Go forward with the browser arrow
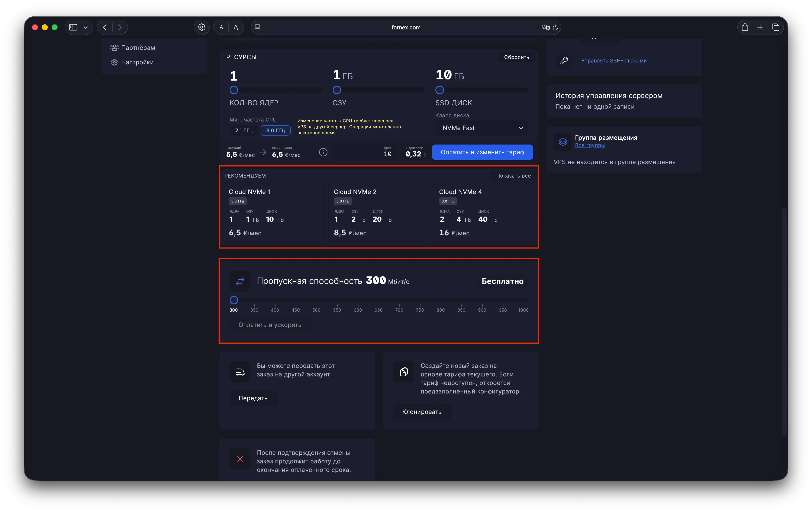812x512 pixels. pos(120,27)
